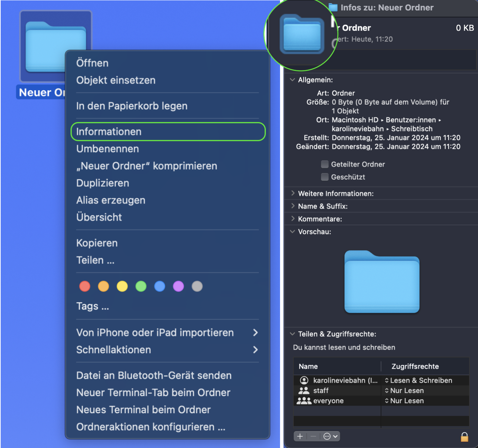The image size is (478, 448).
Task: Apply the purple tag color
Action: [x=178, y=286]
